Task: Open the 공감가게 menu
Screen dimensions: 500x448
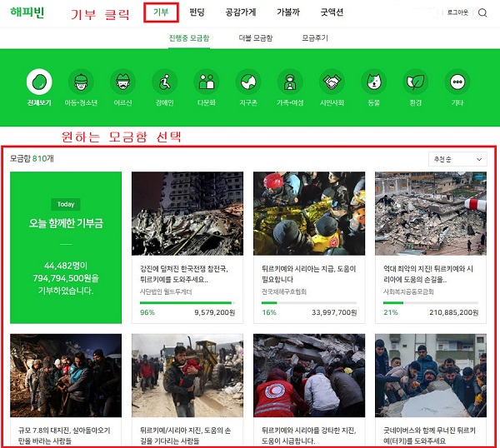Action: pos(241,12)
